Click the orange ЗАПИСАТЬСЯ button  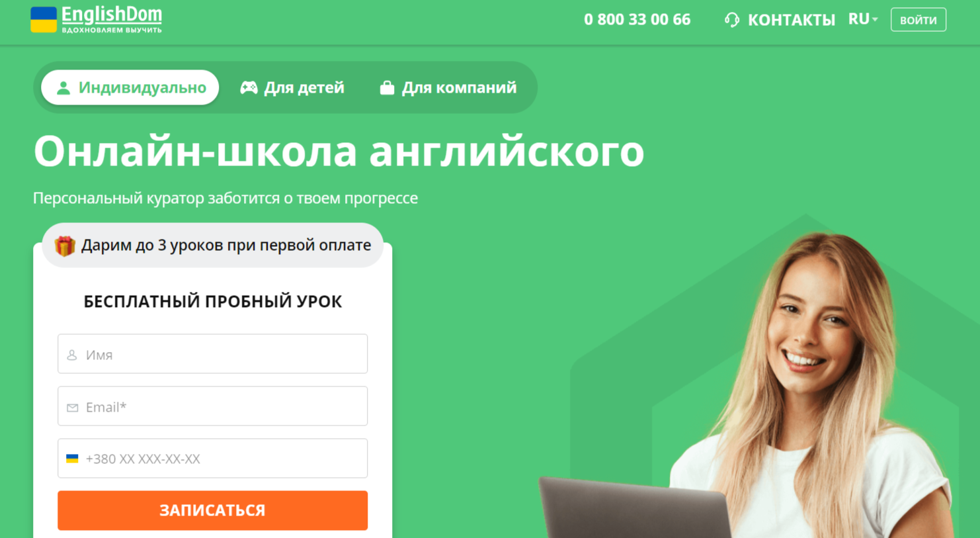click(x=212, y=510)
